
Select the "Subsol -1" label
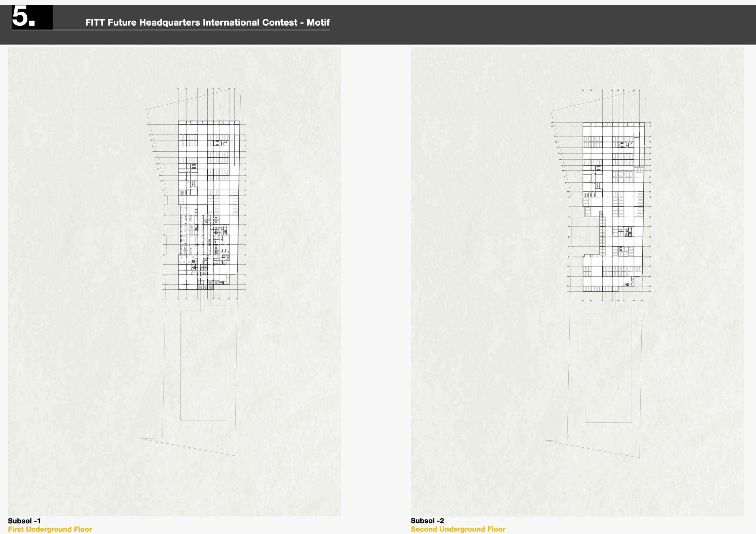pyautogui.click(x=24, y=521)
